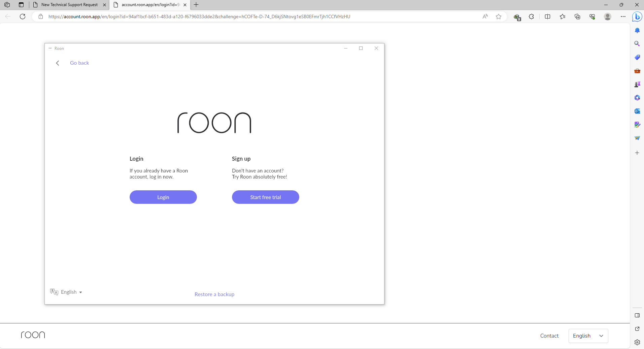The width and height of the screenshot is (644, 349).
Task: Open Outlook from the sidebar
Action: click(637, 111)
